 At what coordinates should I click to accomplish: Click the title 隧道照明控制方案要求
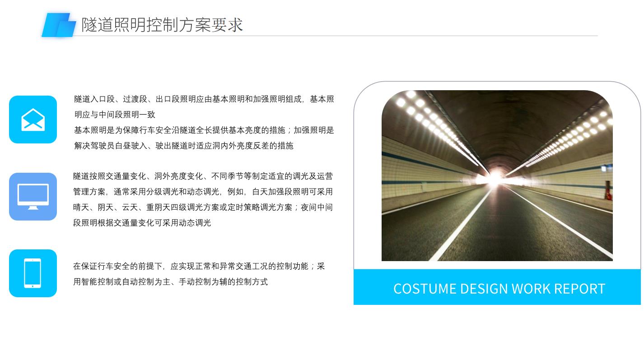tap(163, 24)
